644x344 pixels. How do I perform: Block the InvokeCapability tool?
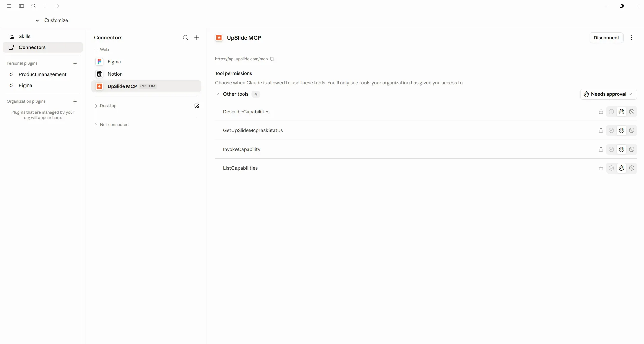(x=632, y=149)
